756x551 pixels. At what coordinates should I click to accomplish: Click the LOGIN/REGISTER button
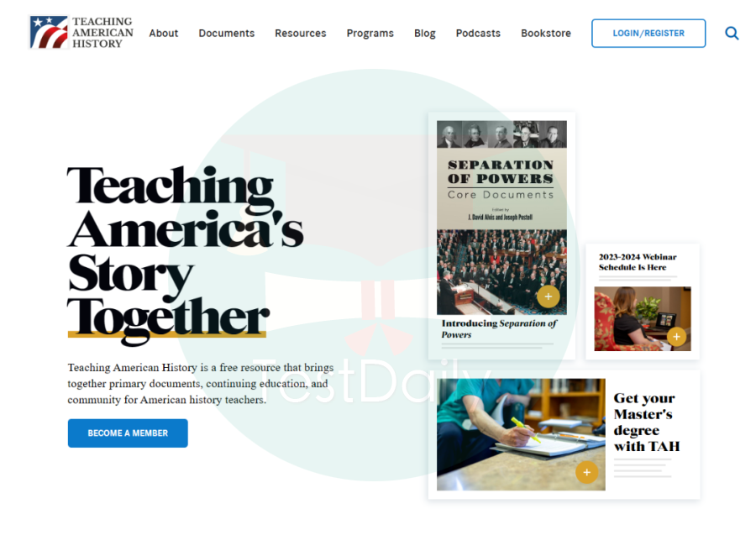[648, 34]
